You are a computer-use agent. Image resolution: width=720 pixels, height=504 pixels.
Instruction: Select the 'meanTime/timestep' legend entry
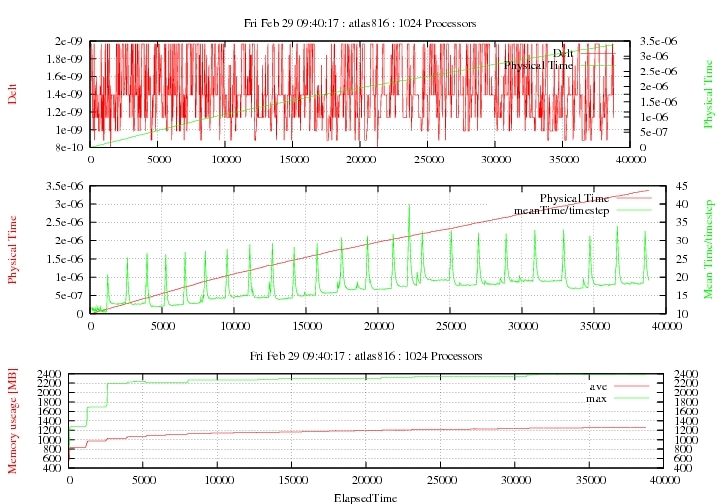click(562, 211)
